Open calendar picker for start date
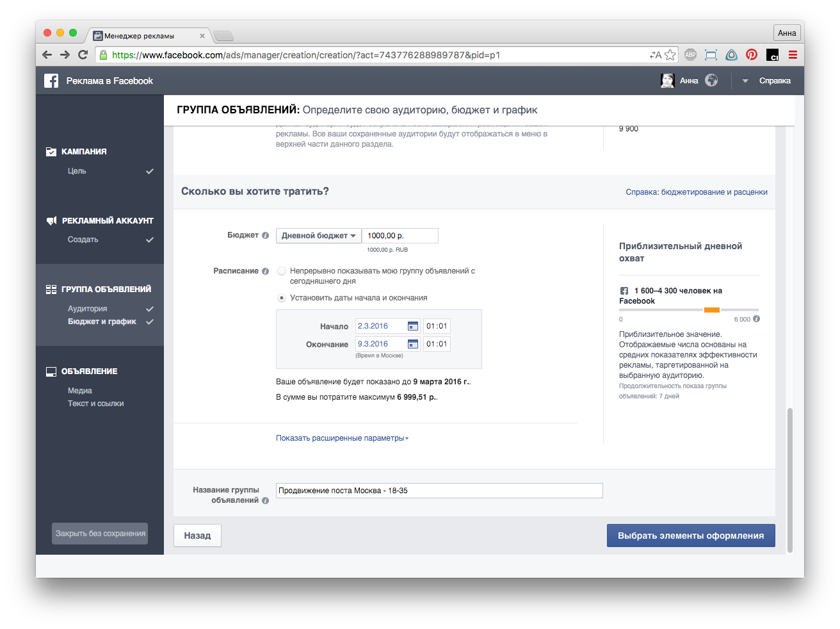840x629 pixels. pos(413,326)
